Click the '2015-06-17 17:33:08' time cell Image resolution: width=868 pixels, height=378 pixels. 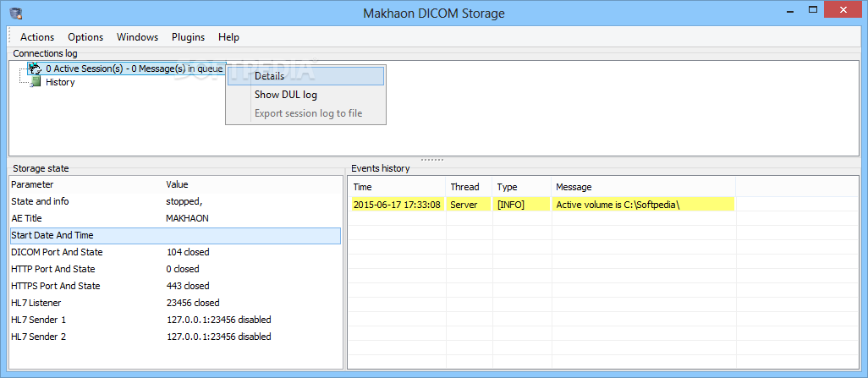(397, 205)
